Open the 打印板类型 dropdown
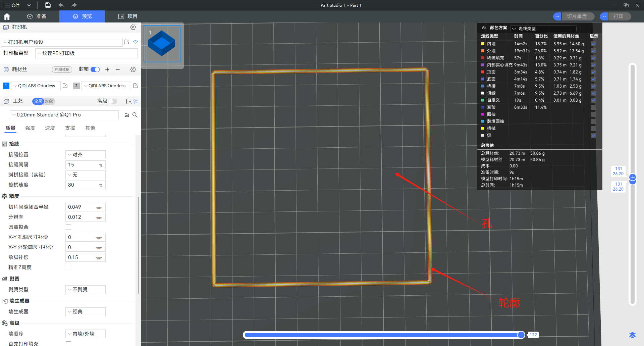 point(86,53)
